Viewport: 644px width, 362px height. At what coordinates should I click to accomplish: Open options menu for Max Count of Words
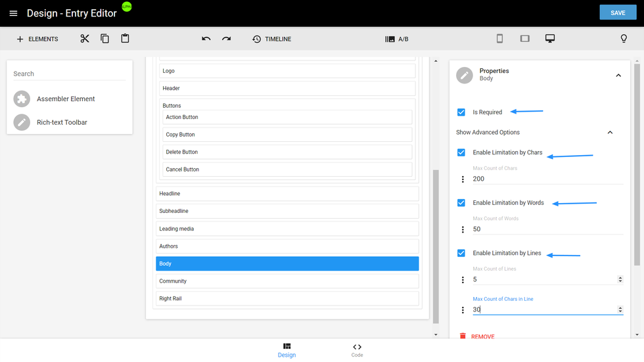coord(463,230)
